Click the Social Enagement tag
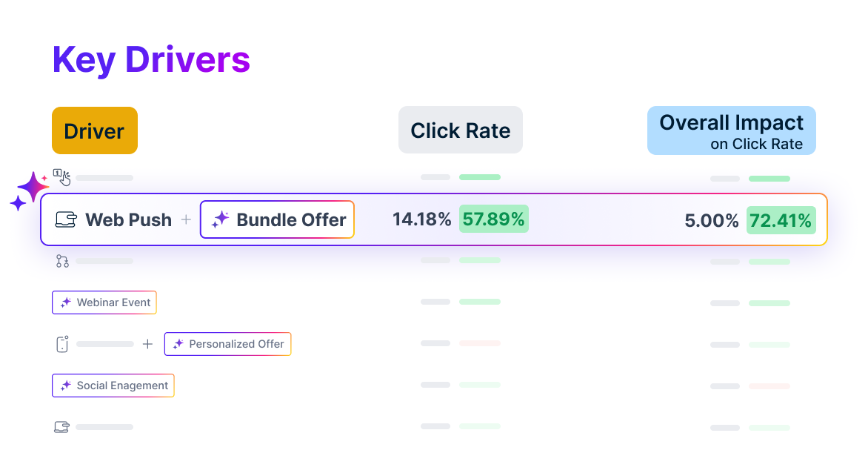 pyautogui.click(x=113, y=386)
